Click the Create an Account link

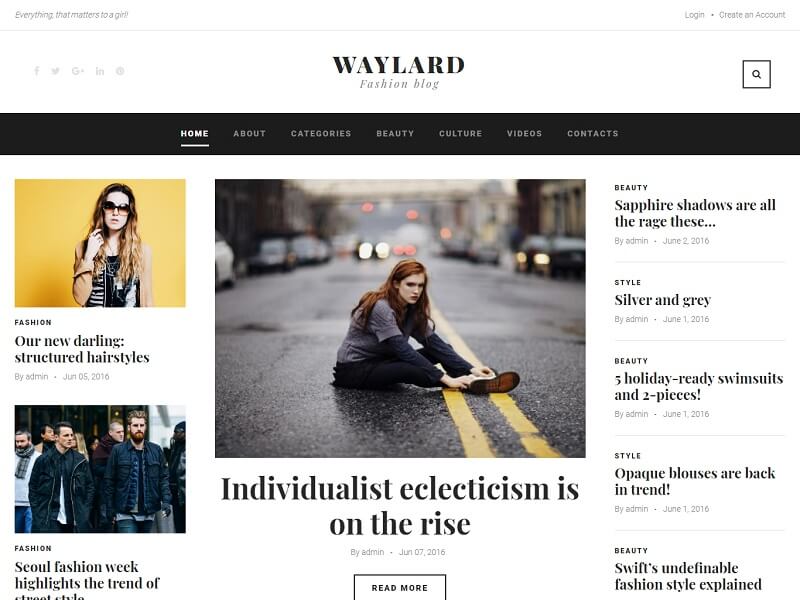click(752, 15)
